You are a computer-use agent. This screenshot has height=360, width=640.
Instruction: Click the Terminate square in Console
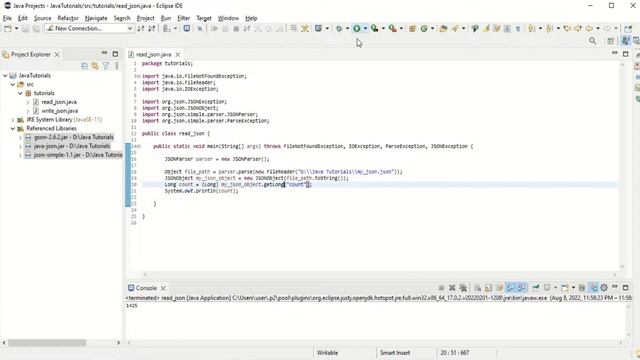pyautogui.click(x=441, y=288)
